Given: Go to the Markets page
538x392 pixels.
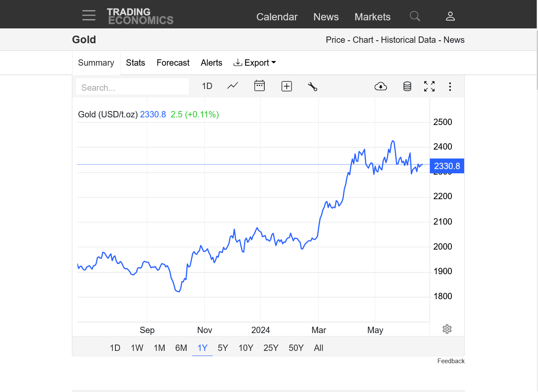Looking at the screenshot, I should coord(372,17).
